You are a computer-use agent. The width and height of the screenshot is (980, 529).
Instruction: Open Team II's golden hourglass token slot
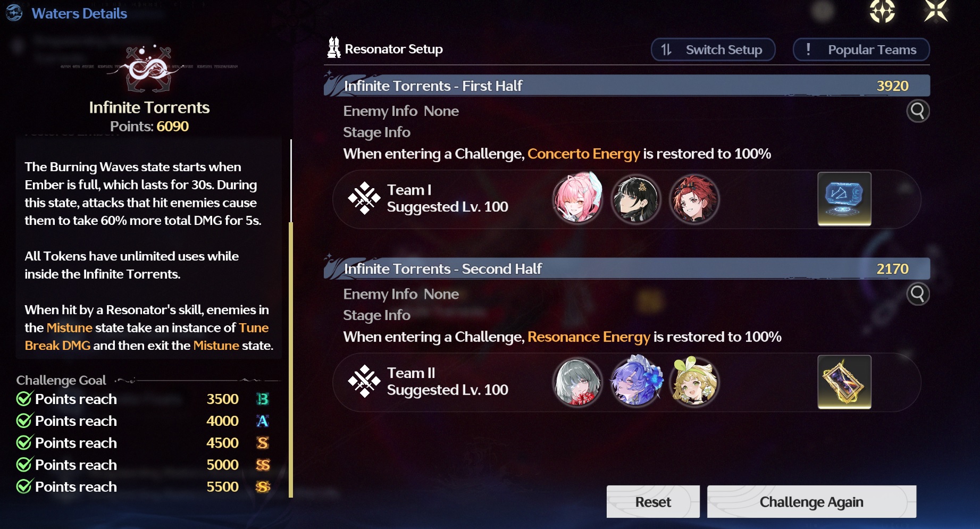(844, 382)
